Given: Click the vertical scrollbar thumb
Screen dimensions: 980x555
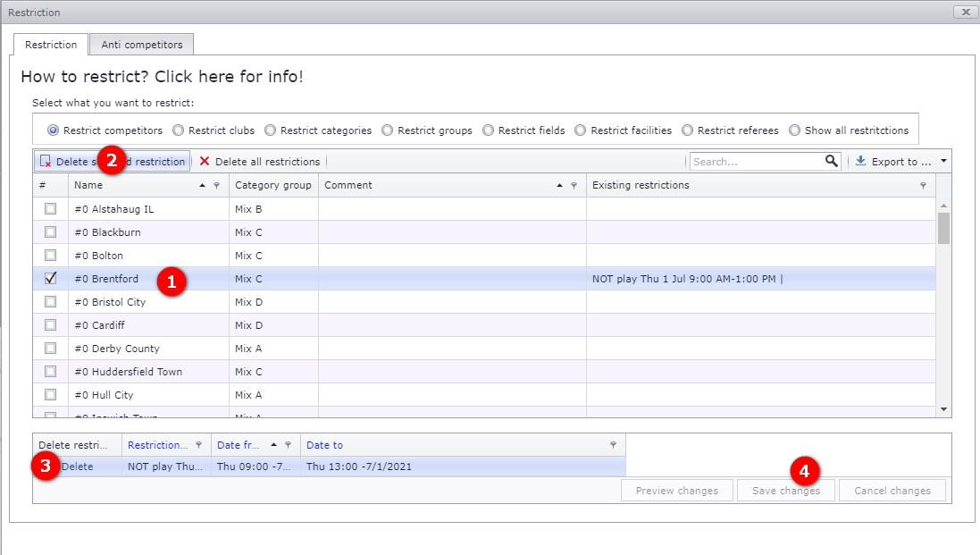Looking at the screenshot, I should pyautogui.click(x=943, y=228).
